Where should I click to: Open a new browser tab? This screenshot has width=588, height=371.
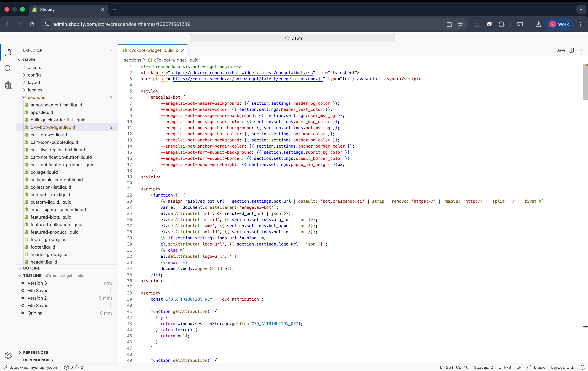click(x=115, y=9)
